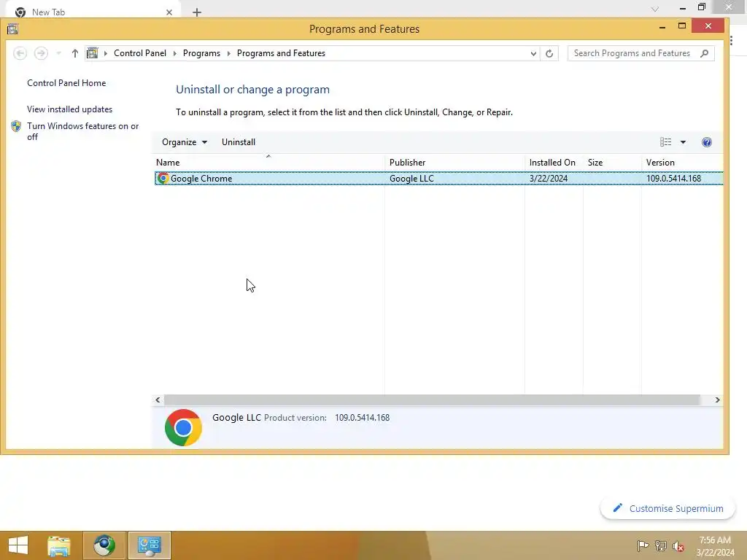Image resolution: width=747 pixels, height=560 pixels.
Task: Select Control Panel breadcrumb
Action: pyautogui.click(x=140, y=53)
